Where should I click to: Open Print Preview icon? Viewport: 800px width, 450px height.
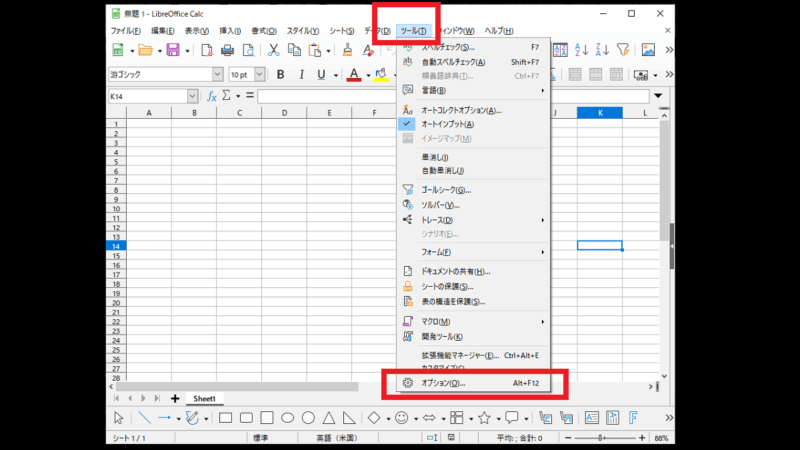(248, 50)
